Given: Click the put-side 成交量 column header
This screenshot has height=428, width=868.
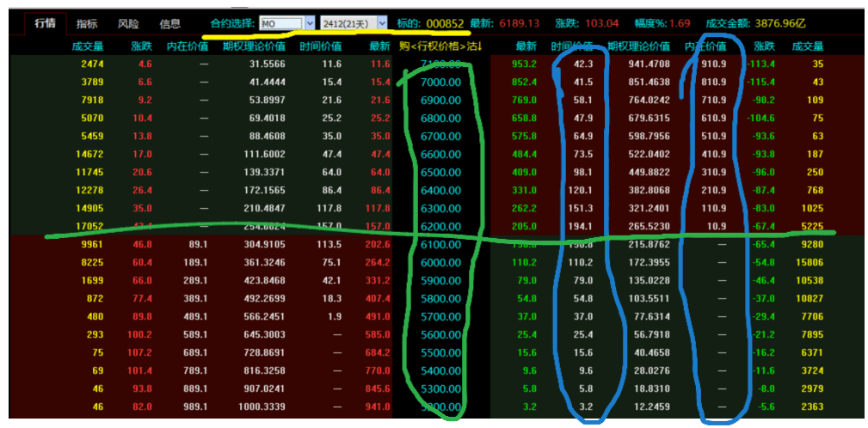Looking at the screenshot, I should click(807, 46).
